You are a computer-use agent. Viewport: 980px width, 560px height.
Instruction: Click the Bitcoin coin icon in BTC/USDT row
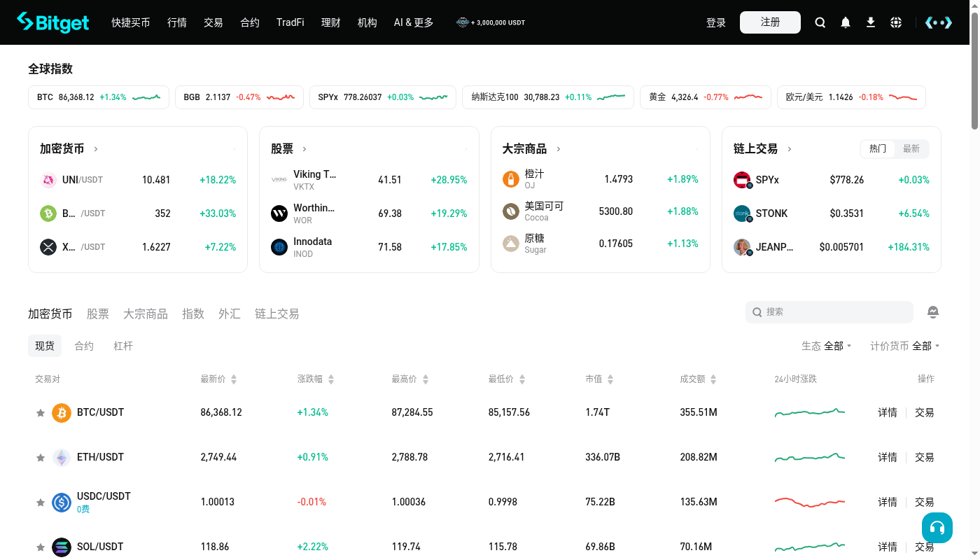(62, 412)
